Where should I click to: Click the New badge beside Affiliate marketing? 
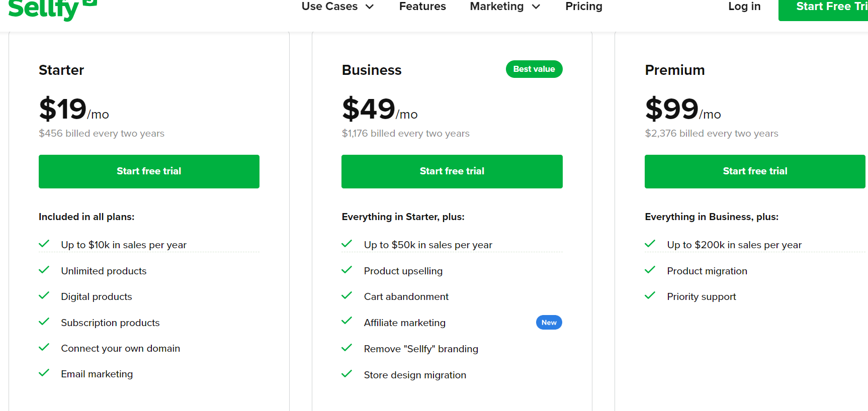click(x=549, y=322)
